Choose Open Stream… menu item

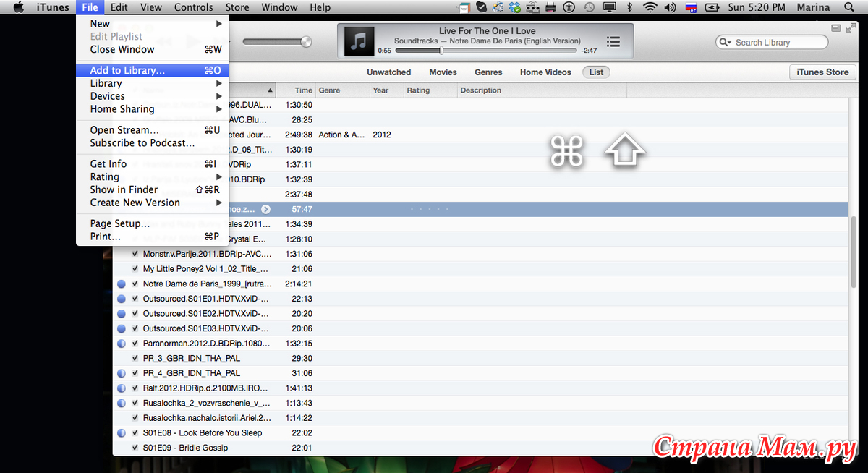(x=153, y=130)
